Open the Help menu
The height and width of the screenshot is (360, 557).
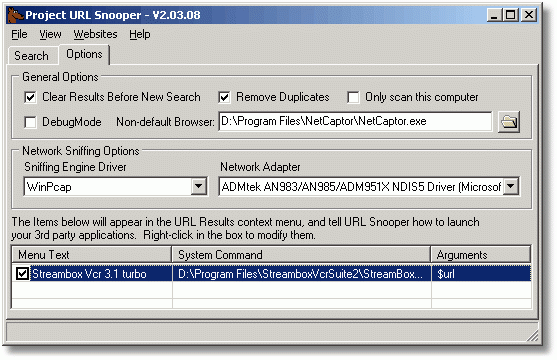[x=140, y=34]
